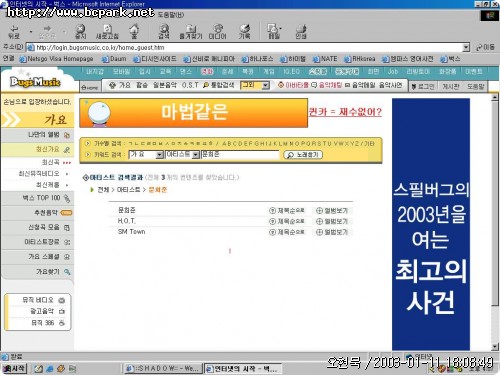
Task: Click the Bugs Music logo
Action: 35,81
